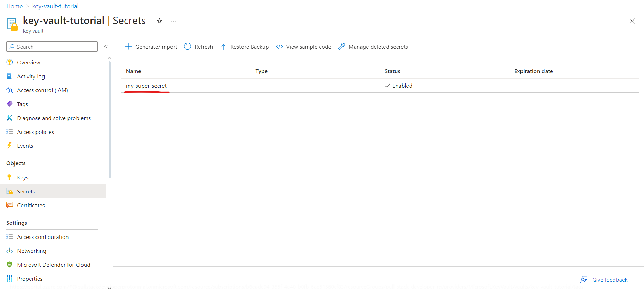This screenshot has width=644, height=289.
Task: Select Tags in the sidebar
Action: (23, 104)
